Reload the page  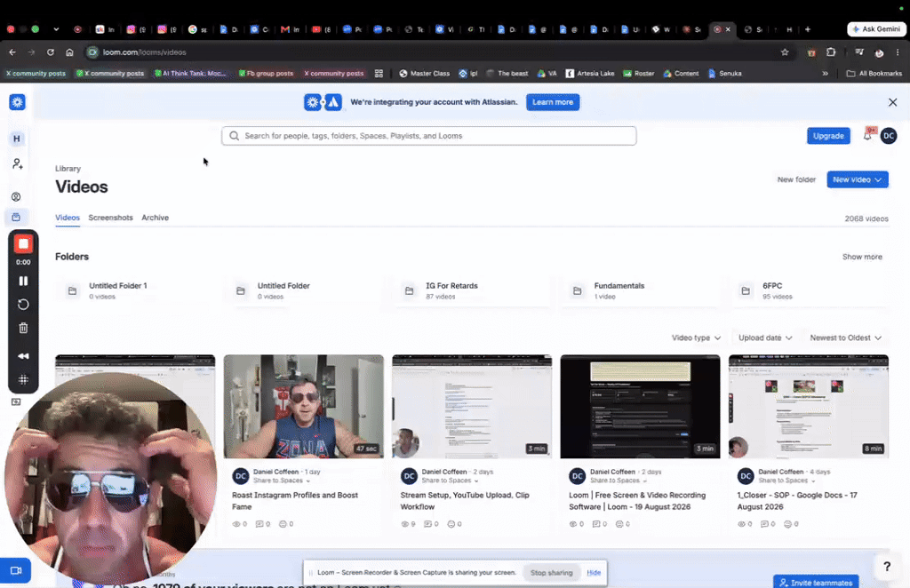[x=51, y=52]
